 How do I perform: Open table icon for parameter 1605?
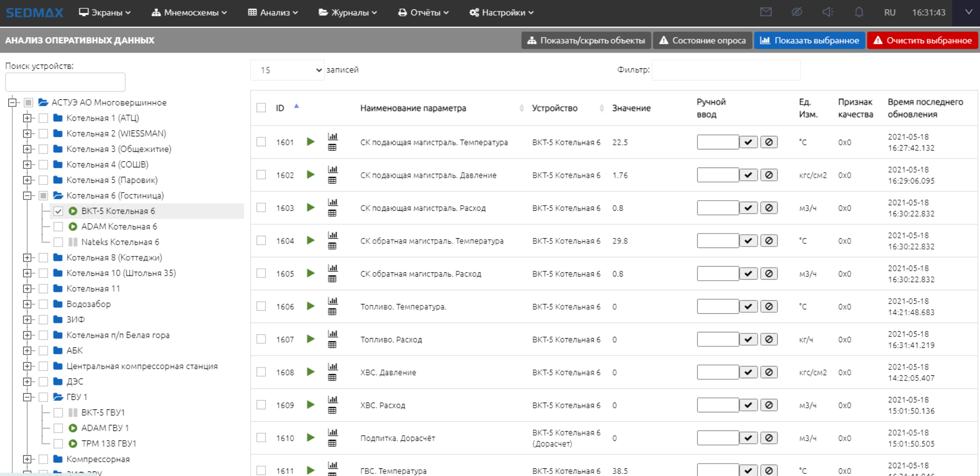tap(333, 279)
